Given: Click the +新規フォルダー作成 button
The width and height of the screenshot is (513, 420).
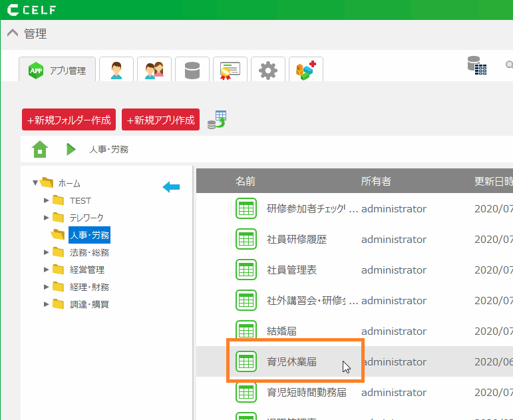Looking at the screenshot, I should pos(69,120).
